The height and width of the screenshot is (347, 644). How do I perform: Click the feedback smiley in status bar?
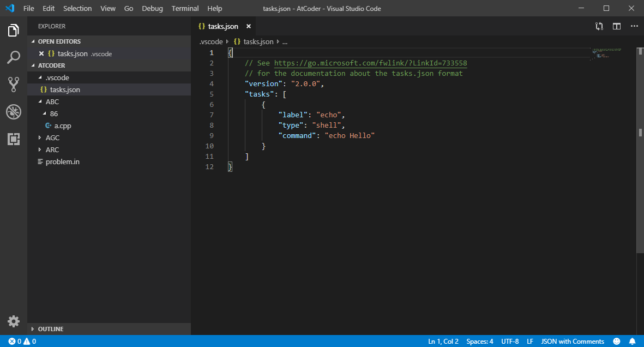point(617,342)
